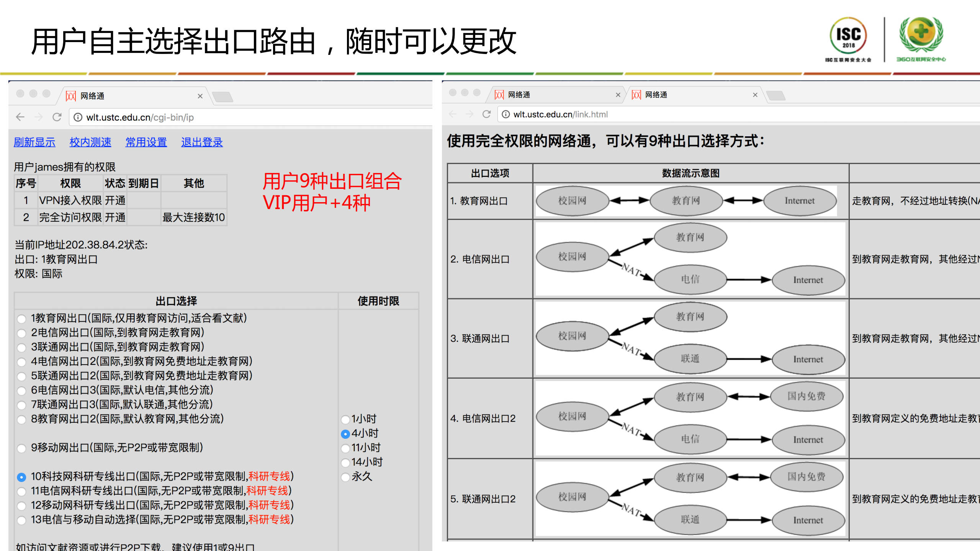
Task: Click the 校内测速 link
Action: point(90,142)
